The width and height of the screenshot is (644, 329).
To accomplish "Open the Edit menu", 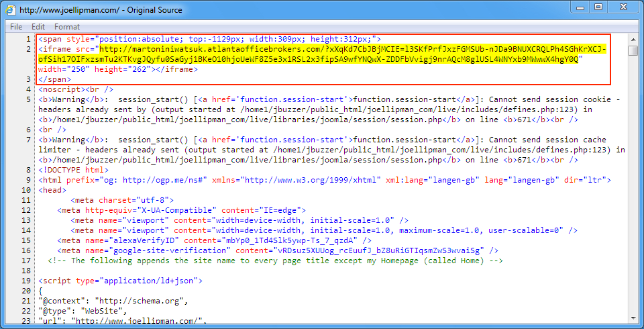I will [x=38, y=27].
